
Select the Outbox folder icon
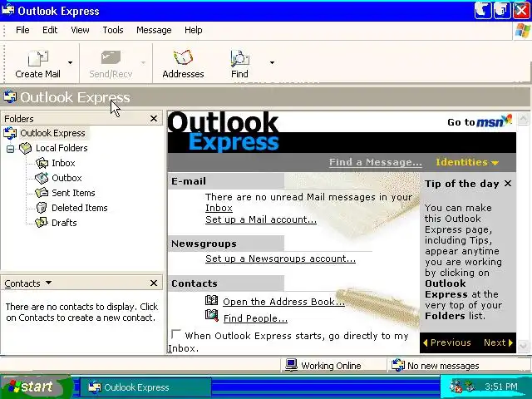(x=42, y=178)
